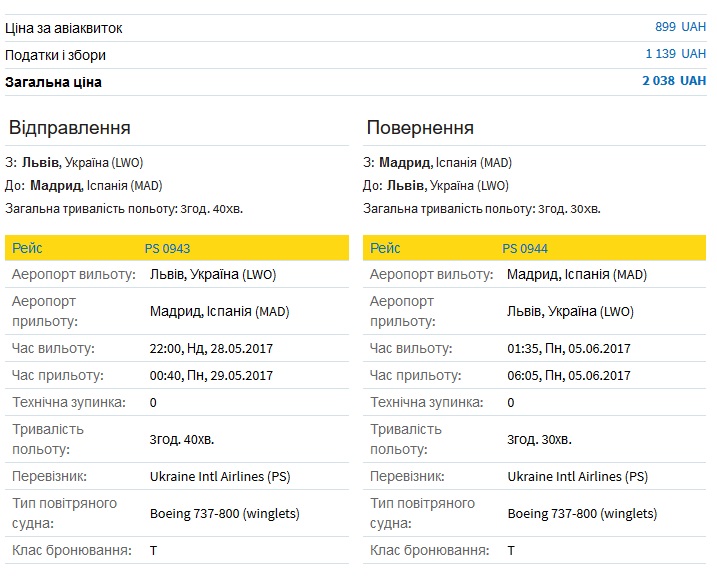The height and width of the screenshot is (581, 717).
Task: Click return departure time 01:35, Пн, 05.06.2017
Action: coord(569,349)
